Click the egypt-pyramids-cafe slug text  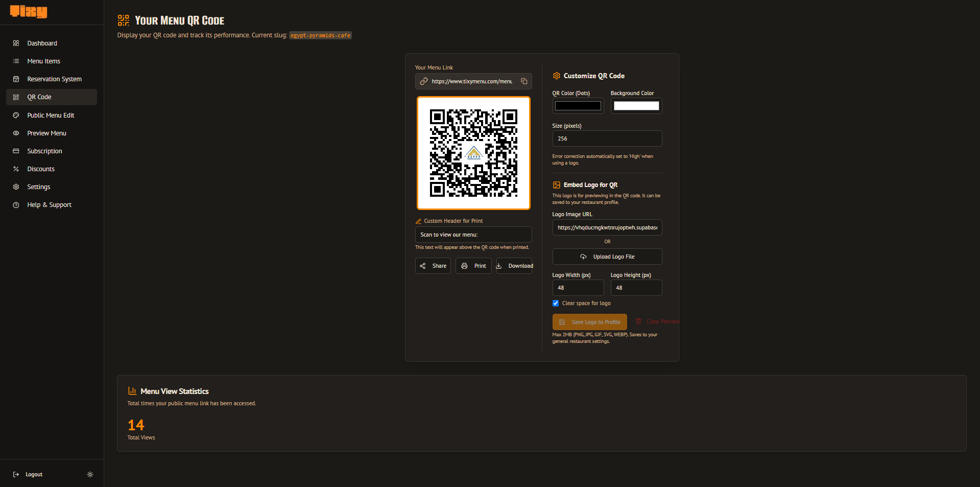pos(321,35)
